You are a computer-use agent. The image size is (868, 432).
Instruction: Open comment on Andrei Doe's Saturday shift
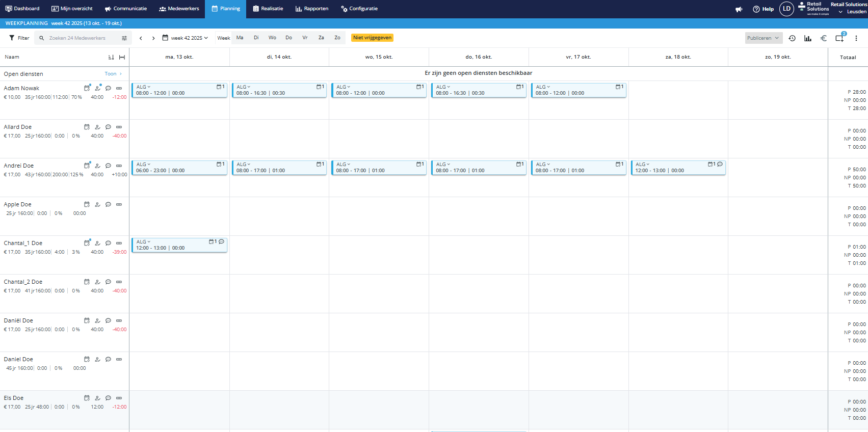click(x=720, y=164)
